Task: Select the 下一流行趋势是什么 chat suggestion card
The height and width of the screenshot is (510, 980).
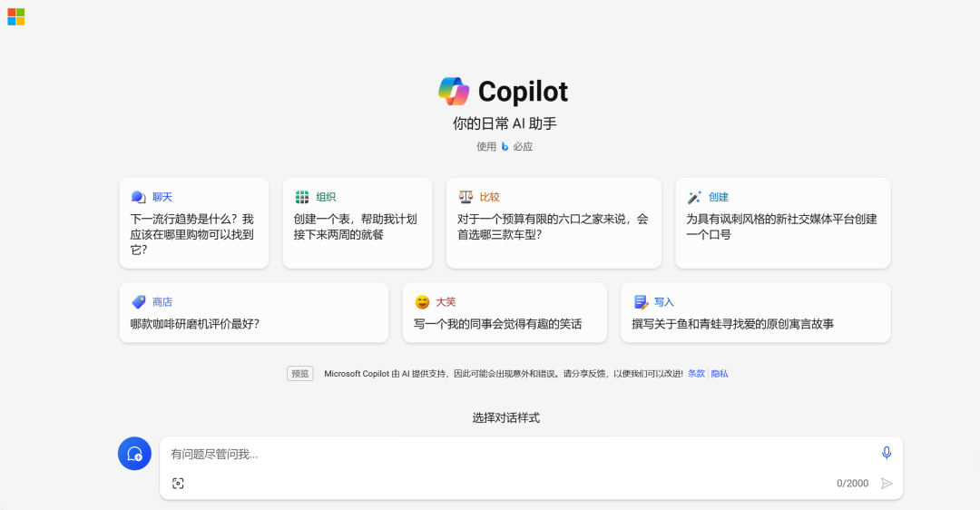Action: click(194, 223)
